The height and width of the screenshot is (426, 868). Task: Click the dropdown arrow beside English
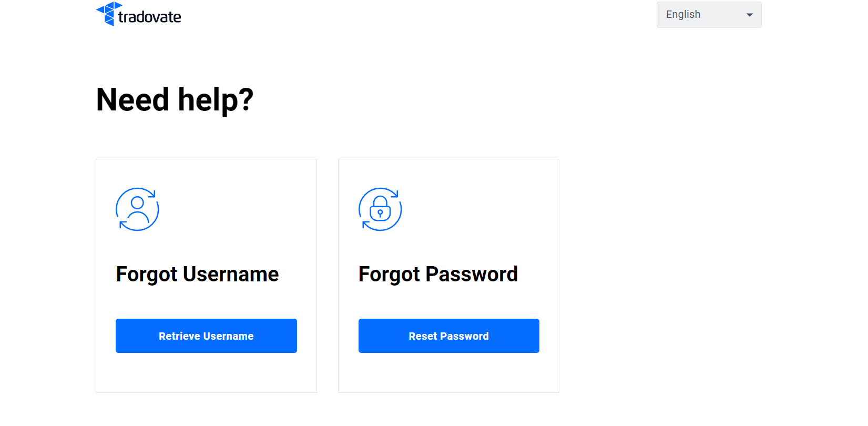(x=749, y=15)
